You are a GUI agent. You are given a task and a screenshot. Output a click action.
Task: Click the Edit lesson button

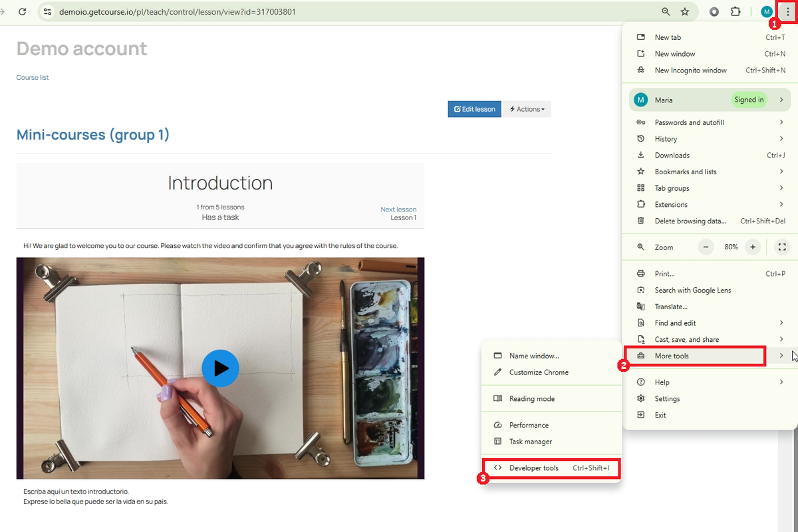474,109
